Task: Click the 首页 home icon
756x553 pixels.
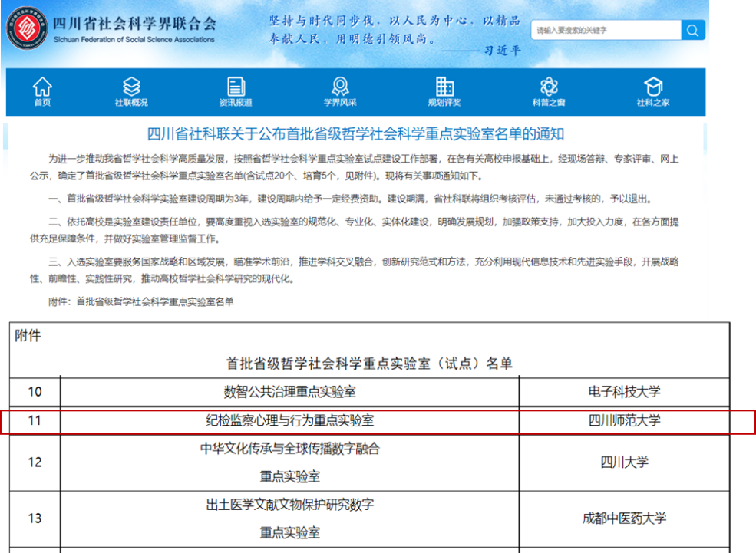Action: [42, 87]
